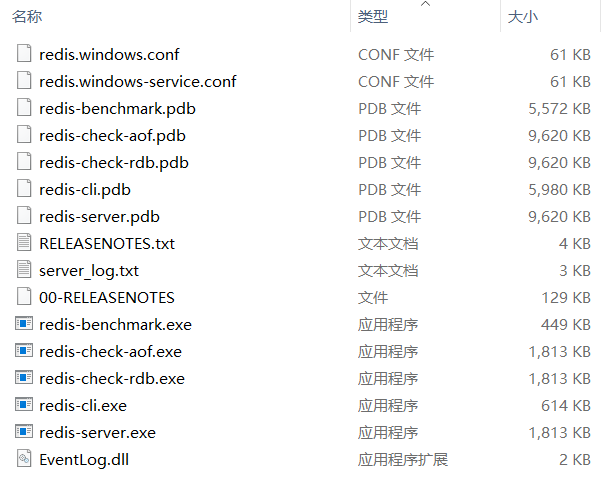Select the redis-benchmark.pdb file name

coord(118,108)
